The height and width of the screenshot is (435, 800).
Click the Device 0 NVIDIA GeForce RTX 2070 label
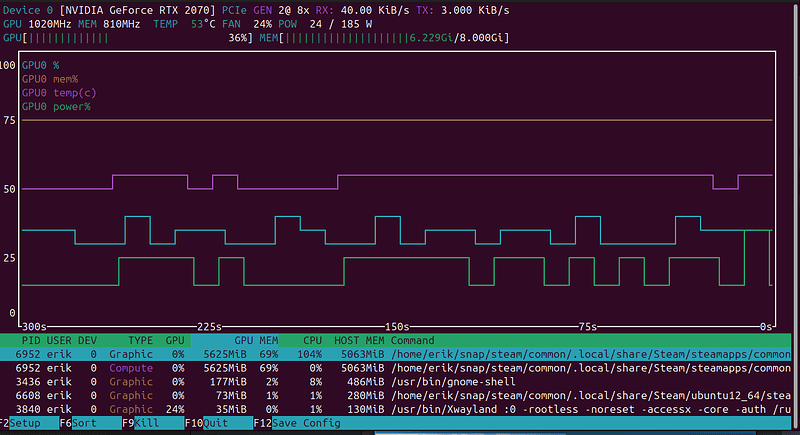click(x=109, y=10)
